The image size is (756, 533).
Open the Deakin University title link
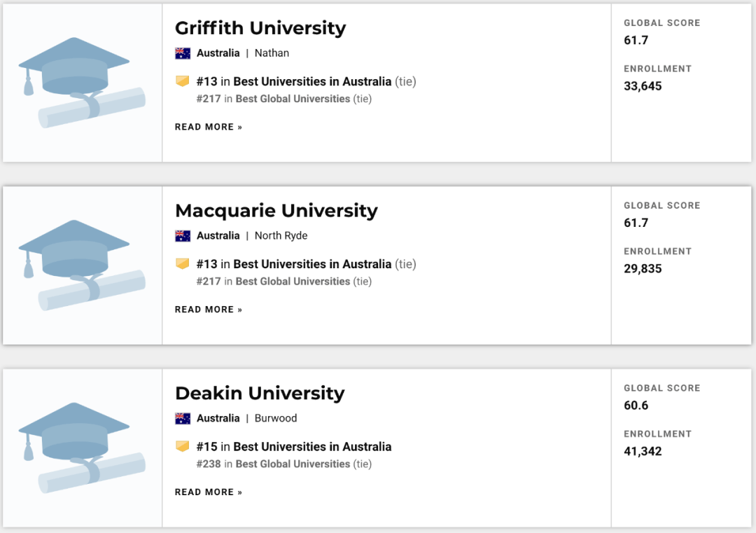(260, 394)
